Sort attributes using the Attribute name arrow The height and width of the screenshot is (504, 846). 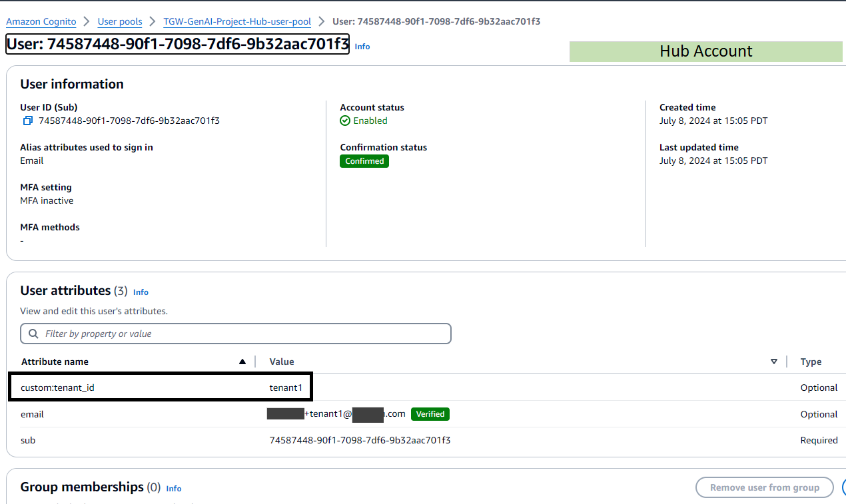pyautogui.click(x=242, y=362)
